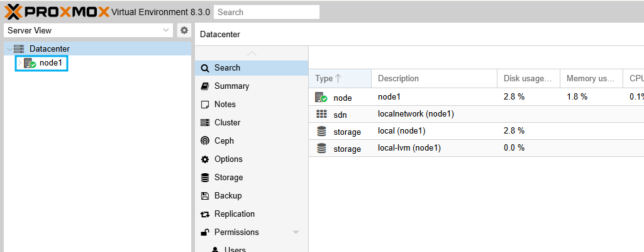
Task: Click the local-lvm storage database icon
Action: click(x=321, y=148)
